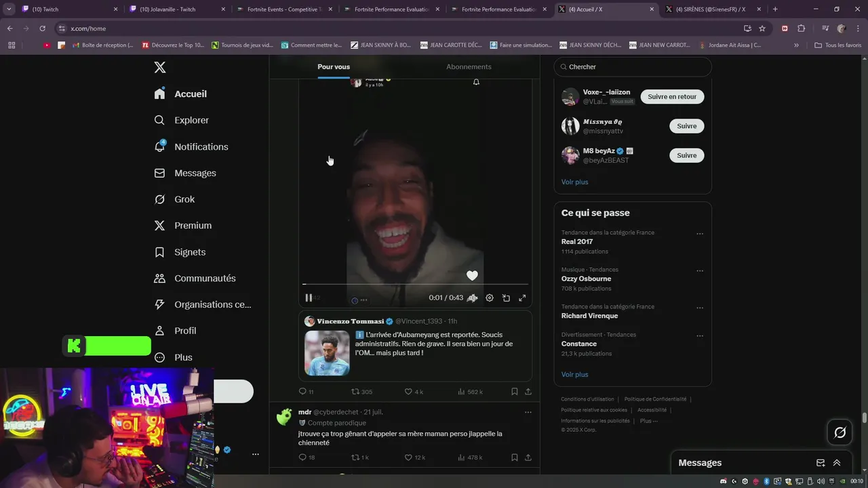Bookmark the Aubameyang post
This screenshot has width=868, height=488.
pos(515,392)
